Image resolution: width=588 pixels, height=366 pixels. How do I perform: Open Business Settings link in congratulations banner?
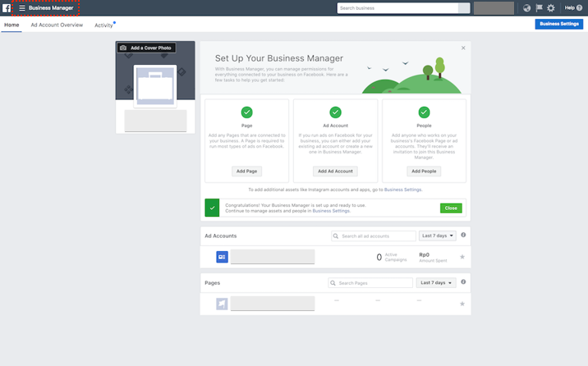pos(331,211)
